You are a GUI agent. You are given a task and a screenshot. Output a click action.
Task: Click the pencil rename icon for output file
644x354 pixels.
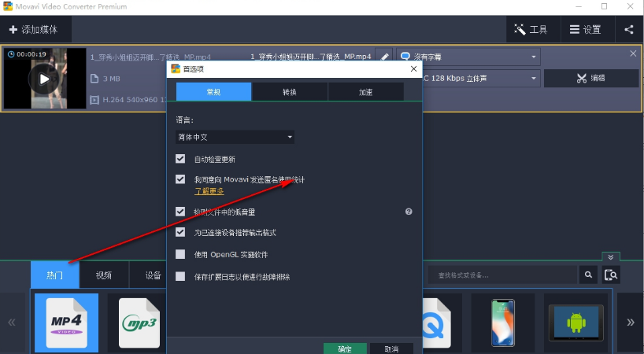coord(384,57)
